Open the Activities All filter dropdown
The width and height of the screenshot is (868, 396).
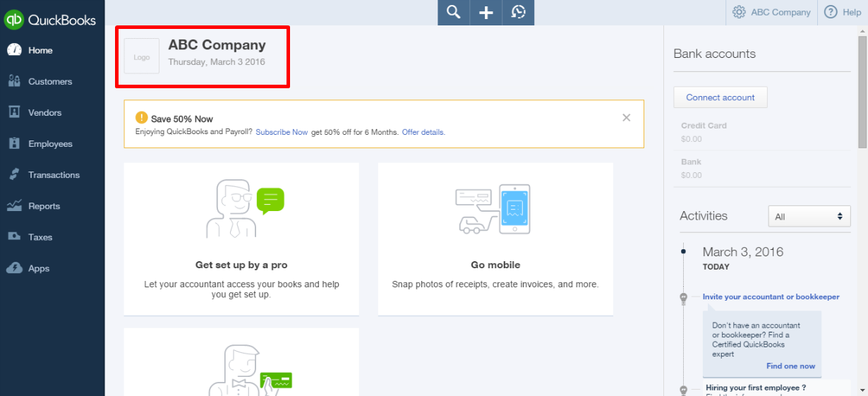[809, 217]
